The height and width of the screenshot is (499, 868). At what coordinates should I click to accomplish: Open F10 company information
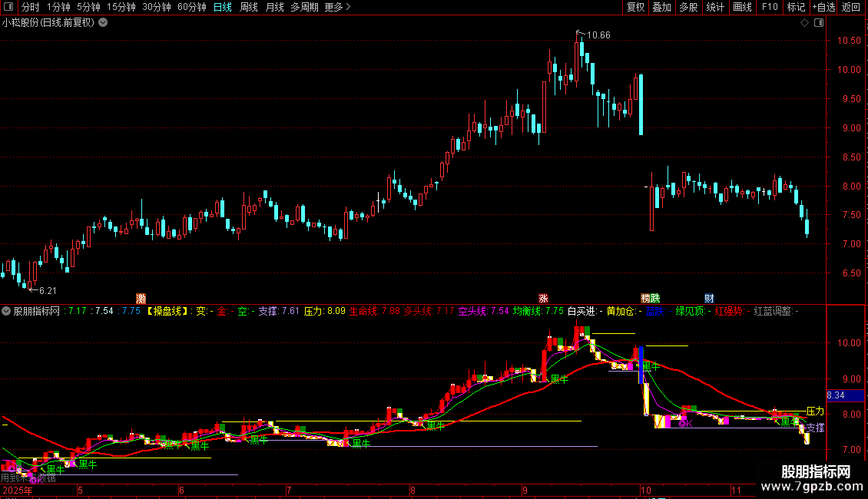tap(770, 7)
